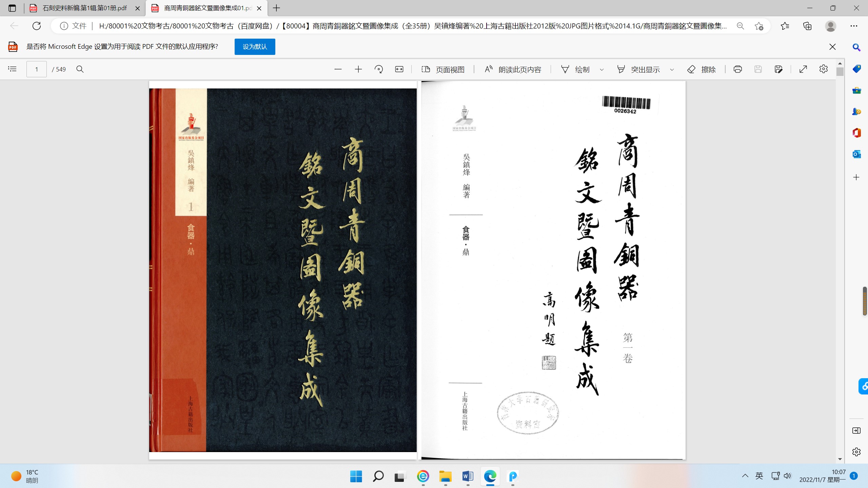Open the PDF table of contents sidebar
The image size is (868, 488).
coord(12,69)
